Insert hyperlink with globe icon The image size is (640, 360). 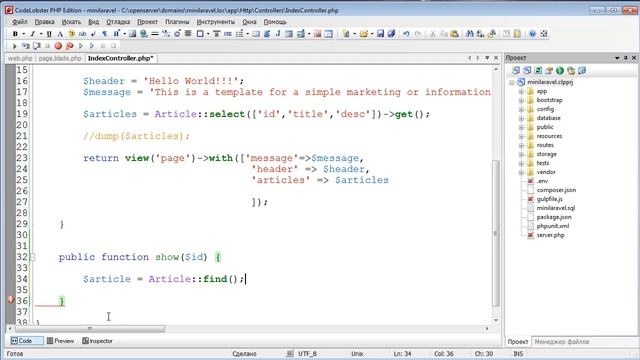[x=144, y=34]
